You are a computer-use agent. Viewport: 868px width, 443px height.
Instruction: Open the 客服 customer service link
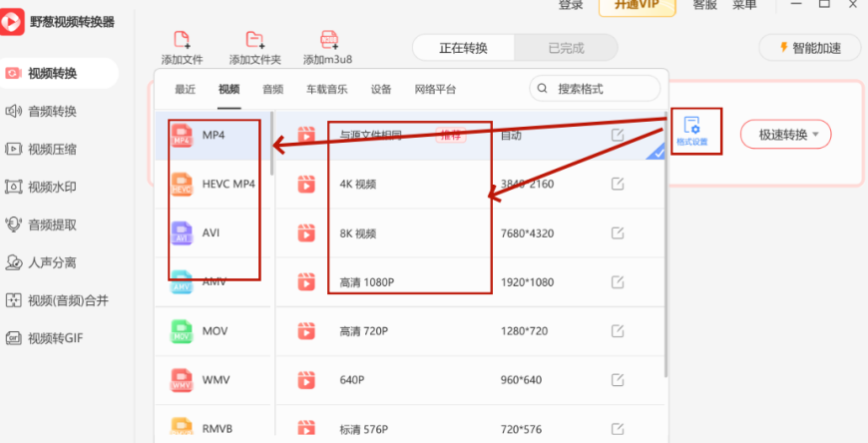pyautogui.click(x=704, y=5)
